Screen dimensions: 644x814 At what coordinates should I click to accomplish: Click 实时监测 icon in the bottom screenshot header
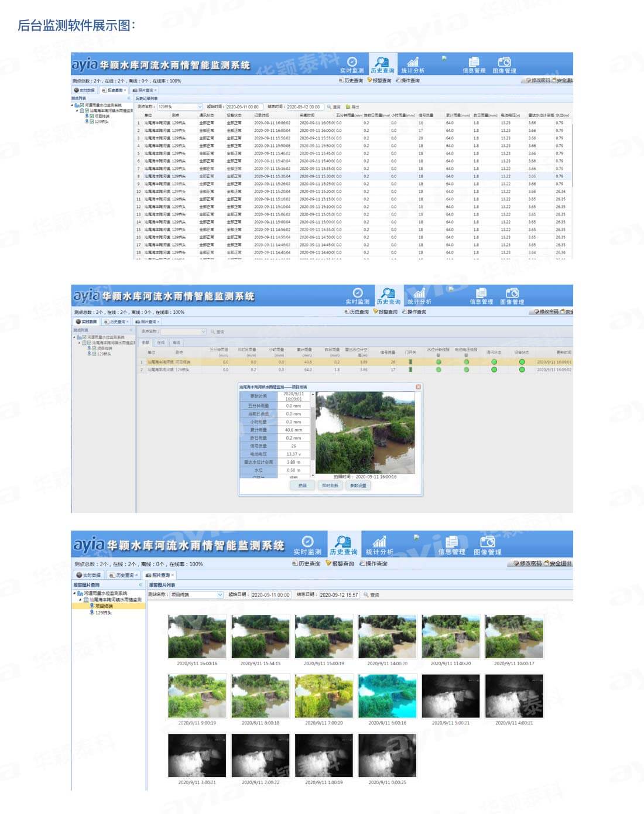click(307, 542)
